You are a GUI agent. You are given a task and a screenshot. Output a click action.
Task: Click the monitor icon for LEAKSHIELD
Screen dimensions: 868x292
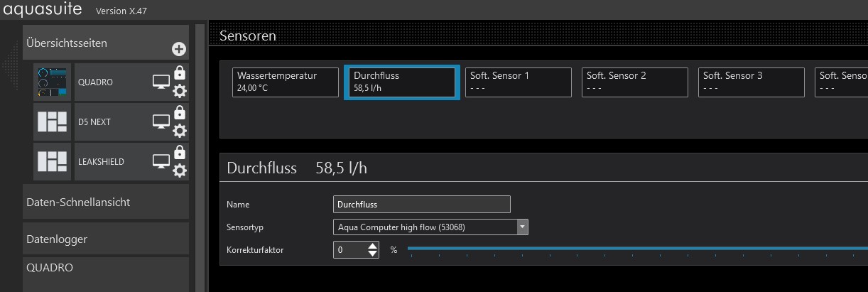coord(161,162)
